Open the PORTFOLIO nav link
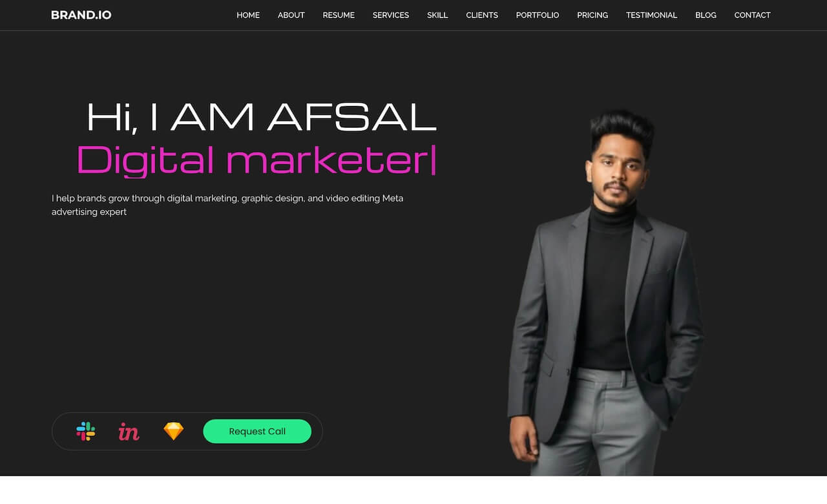827x504 pixels. coord(538,15)
